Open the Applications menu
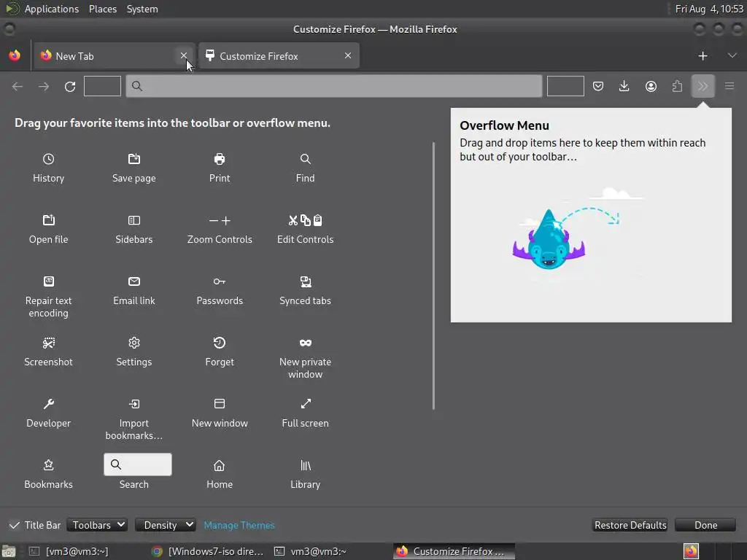The image size is (747, 560). (52, 9)
